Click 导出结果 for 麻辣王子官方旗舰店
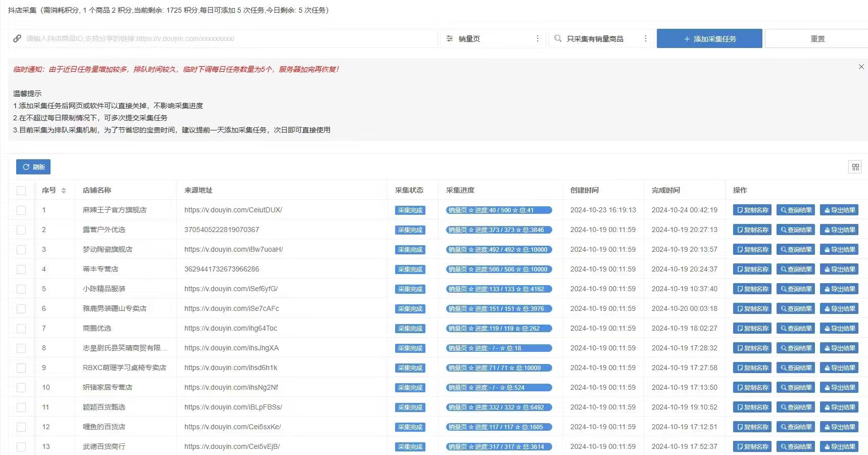The image size is (868, 455). (x=839, y=210)
